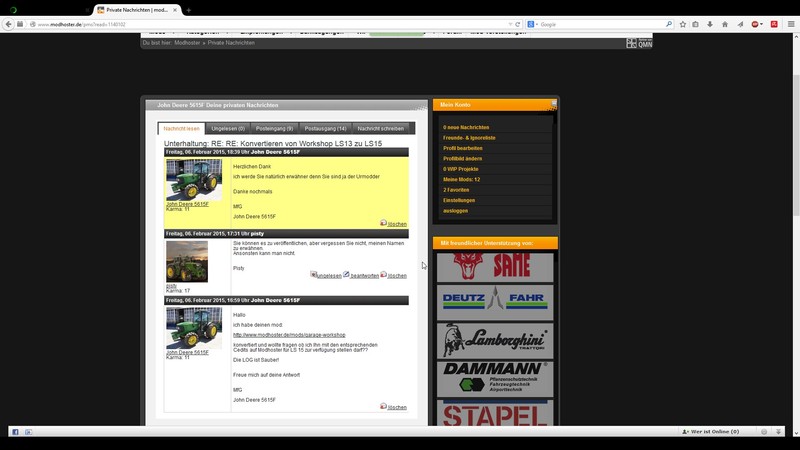Expand the 'Wer ist Online' panel
Viewport: 800px width, 450px height.
click(711, 432)
